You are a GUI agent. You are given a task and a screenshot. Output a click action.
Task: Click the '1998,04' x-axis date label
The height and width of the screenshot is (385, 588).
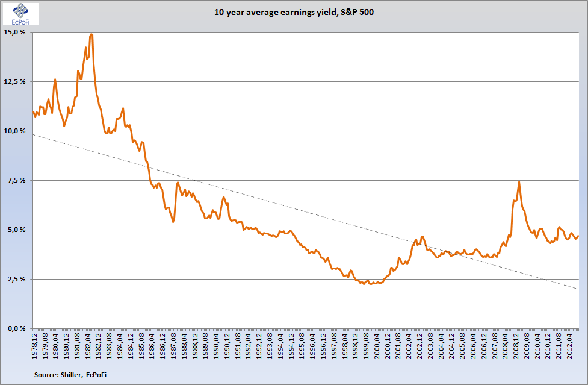click(x=345, y=346)
